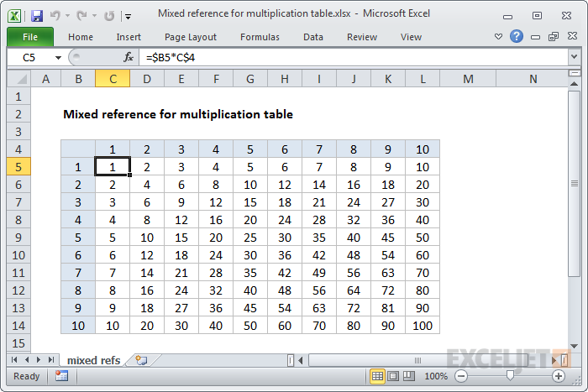Click the vertical scrollbar thumb
This screenshot has width=588, height=392.
point(574,183)
